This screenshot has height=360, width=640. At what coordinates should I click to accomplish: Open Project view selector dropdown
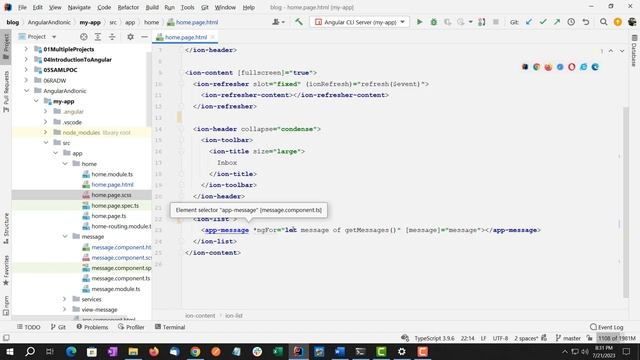click(54, 37)
